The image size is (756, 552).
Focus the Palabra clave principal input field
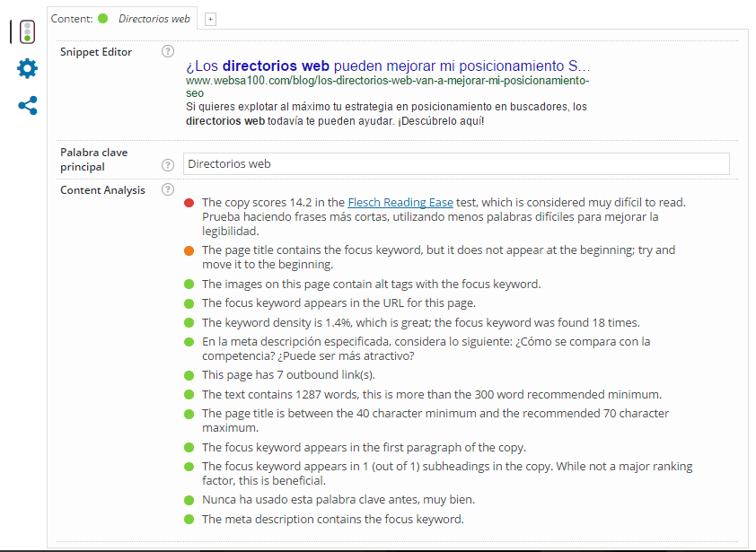point(456,164)
